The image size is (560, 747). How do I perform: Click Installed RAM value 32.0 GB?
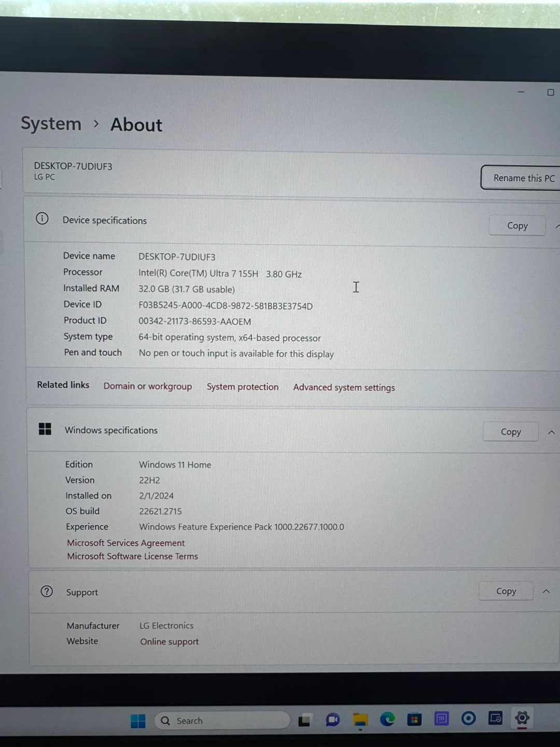(x=187, y=289)
